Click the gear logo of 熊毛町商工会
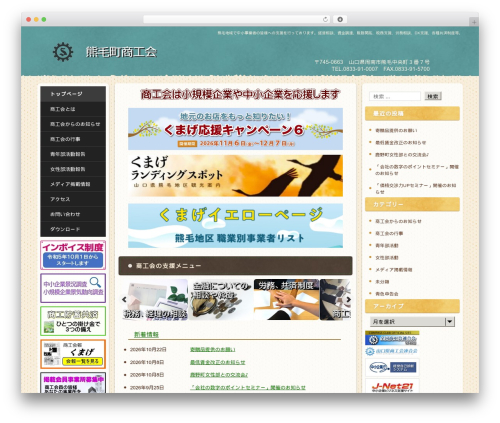This screenshot has height=423, width=500. [63, 52]
